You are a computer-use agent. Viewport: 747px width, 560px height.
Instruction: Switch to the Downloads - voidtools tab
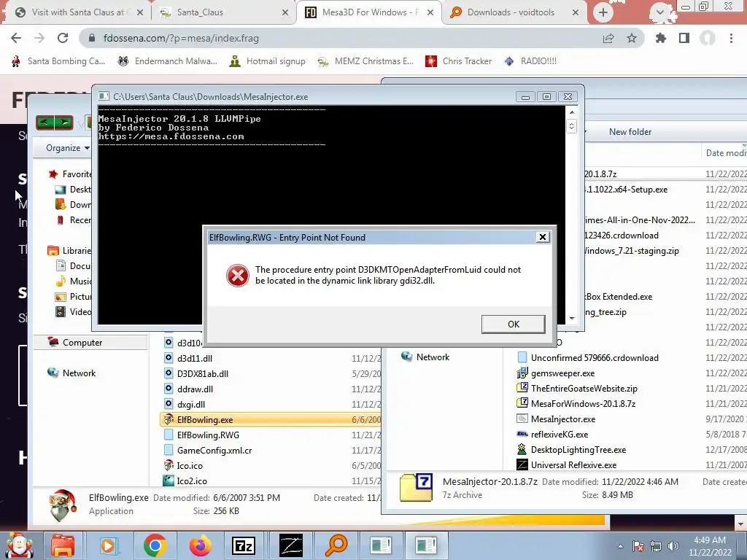click(x=514, y=12)
